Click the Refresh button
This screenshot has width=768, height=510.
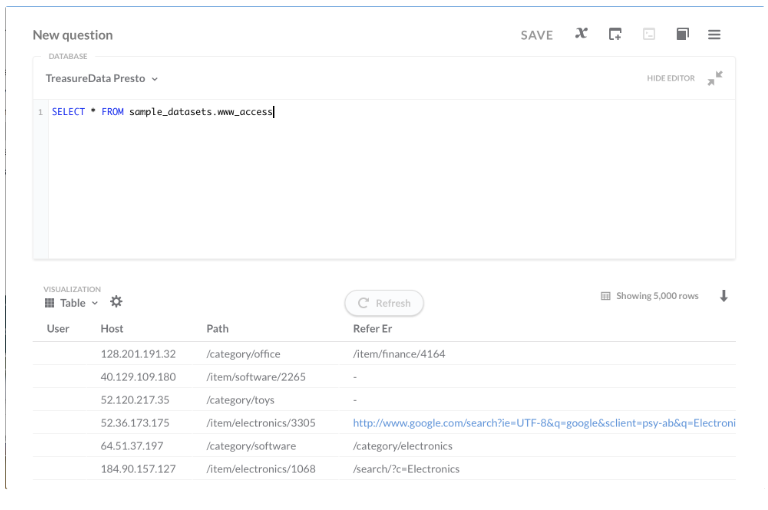click(x=384, y=303)
